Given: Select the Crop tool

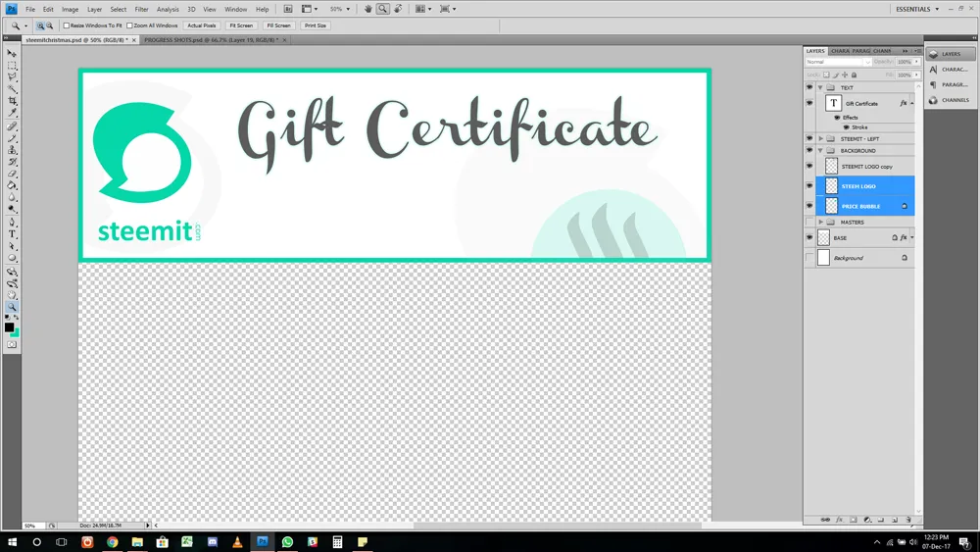Looking at the screenshot, I should click(x=12, y=101).
